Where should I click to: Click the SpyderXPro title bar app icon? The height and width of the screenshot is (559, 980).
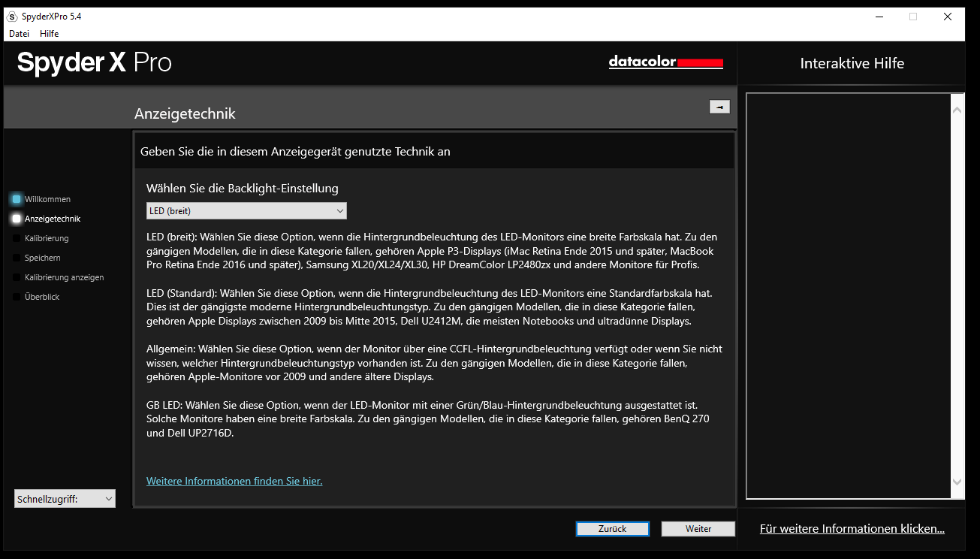12,17
